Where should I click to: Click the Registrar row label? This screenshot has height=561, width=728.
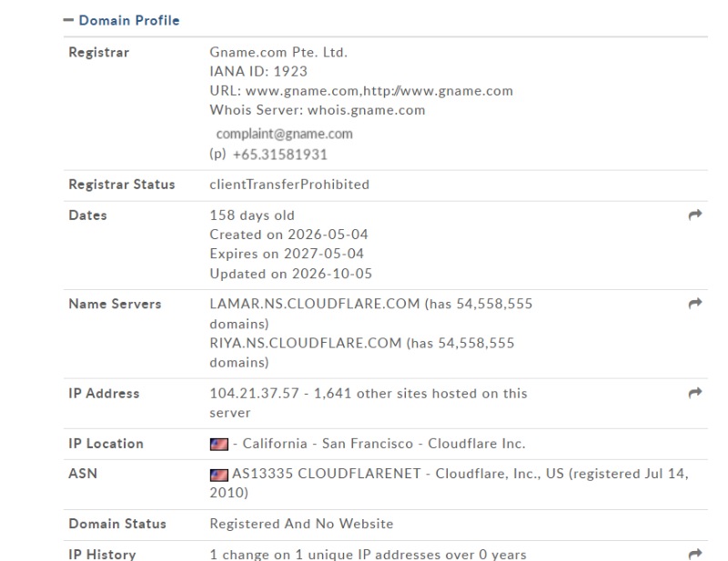[99, 53]
